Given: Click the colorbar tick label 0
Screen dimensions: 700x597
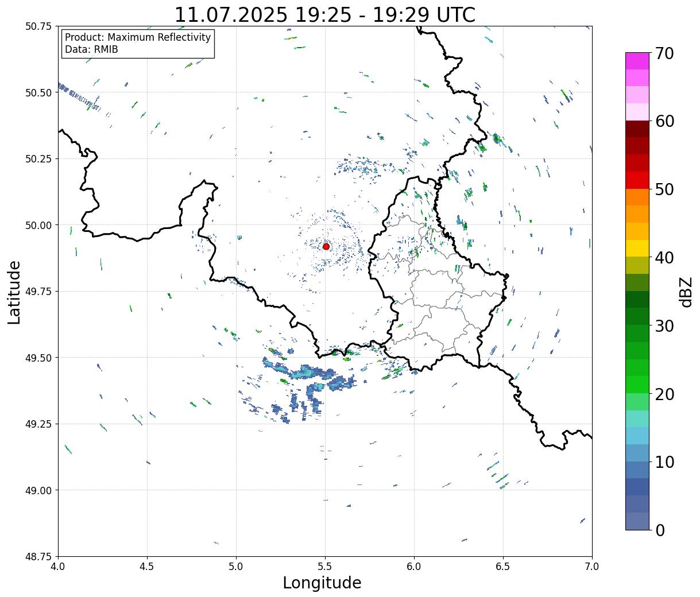Looking at the screenshot, I should click(x=660, y=530).
